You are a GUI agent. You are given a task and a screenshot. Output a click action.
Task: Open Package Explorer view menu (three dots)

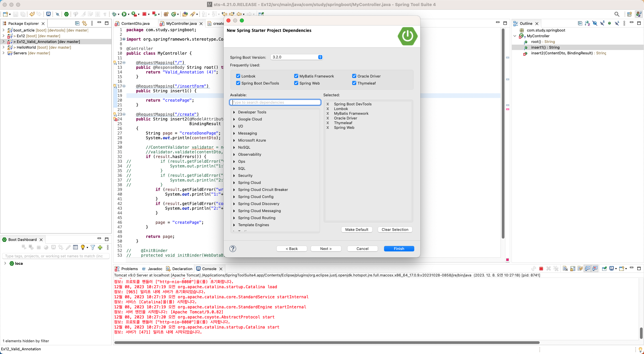tap(92, 23)
